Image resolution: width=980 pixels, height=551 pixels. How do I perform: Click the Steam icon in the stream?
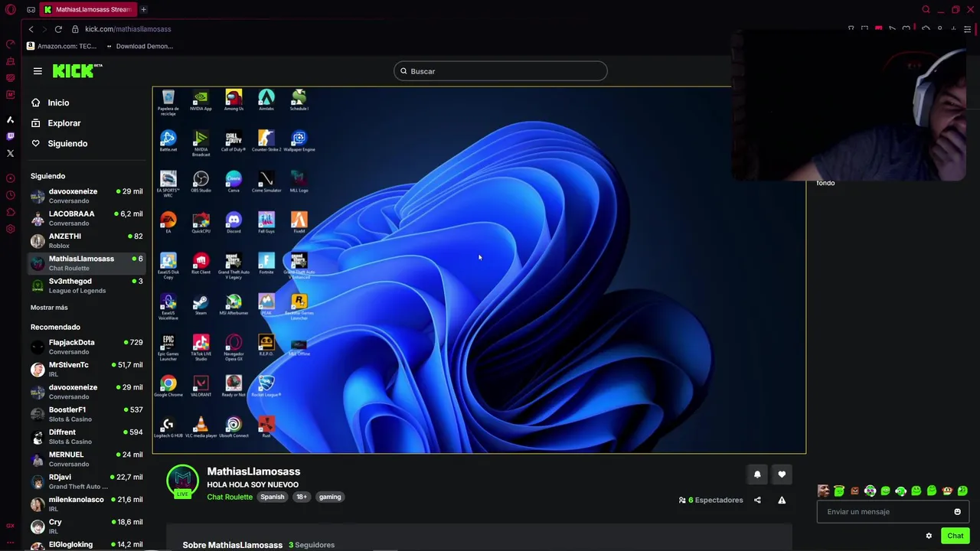pyautogui.click(x=201, y=305)
